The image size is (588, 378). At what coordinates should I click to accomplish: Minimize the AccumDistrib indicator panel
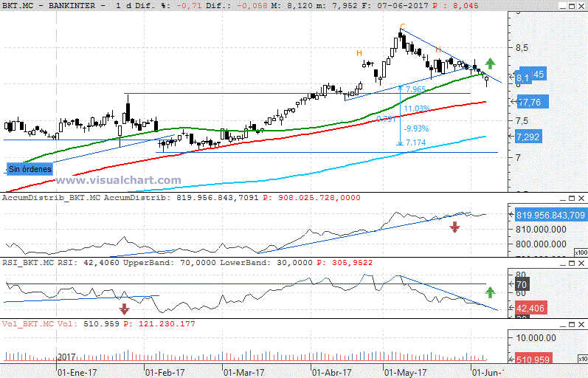point(562,199)
